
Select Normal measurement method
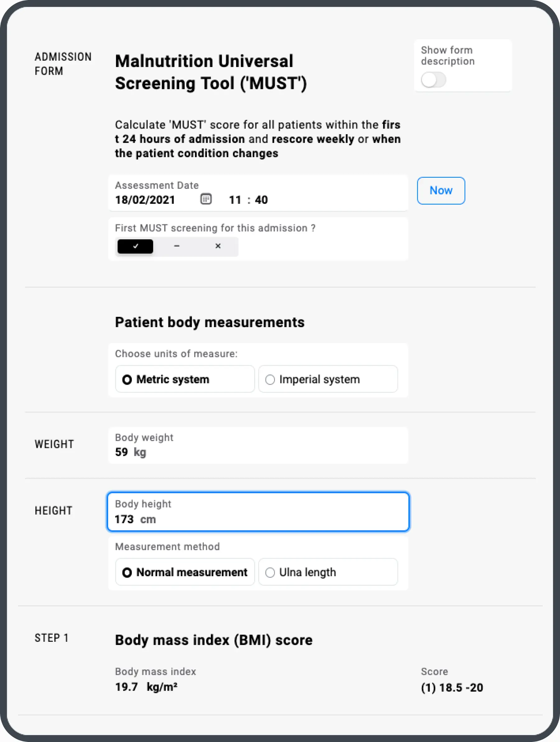click(x=185, y=572)
